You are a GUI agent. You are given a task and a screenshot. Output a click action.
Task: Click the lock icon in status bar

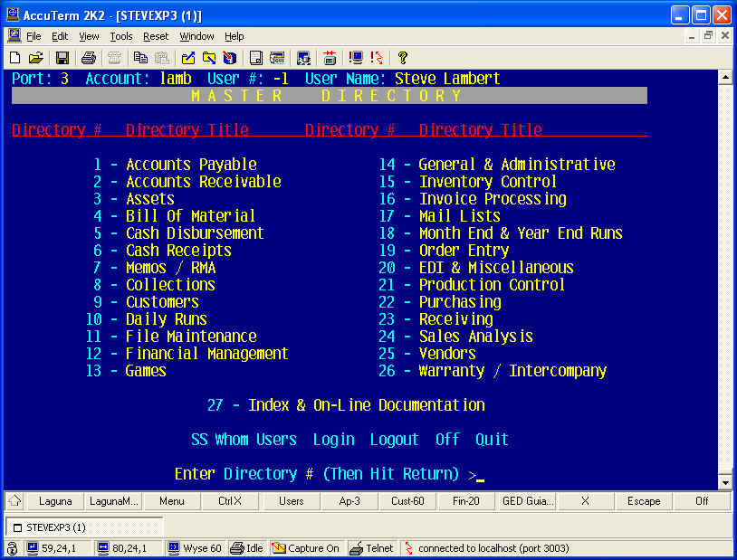13,548
